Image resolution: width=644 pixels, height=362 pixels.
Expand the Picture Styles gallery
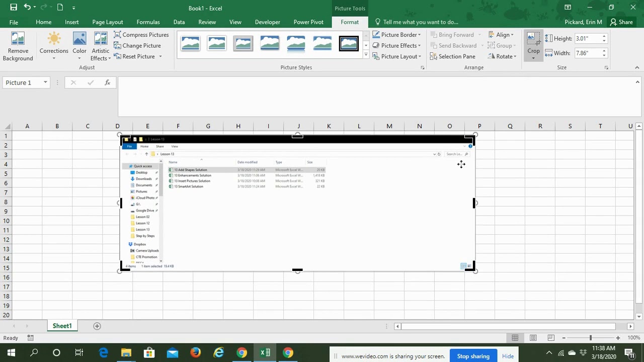pos(366,55)
